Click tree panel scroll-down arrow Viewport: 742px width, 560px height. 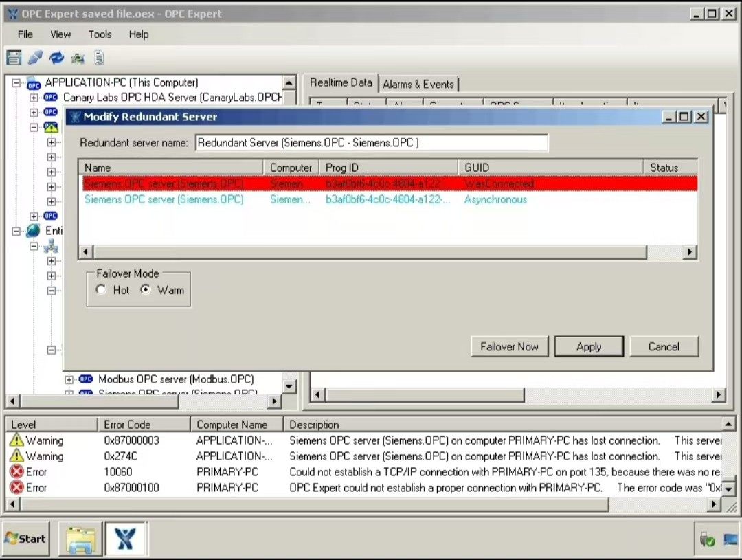point(289,386)
